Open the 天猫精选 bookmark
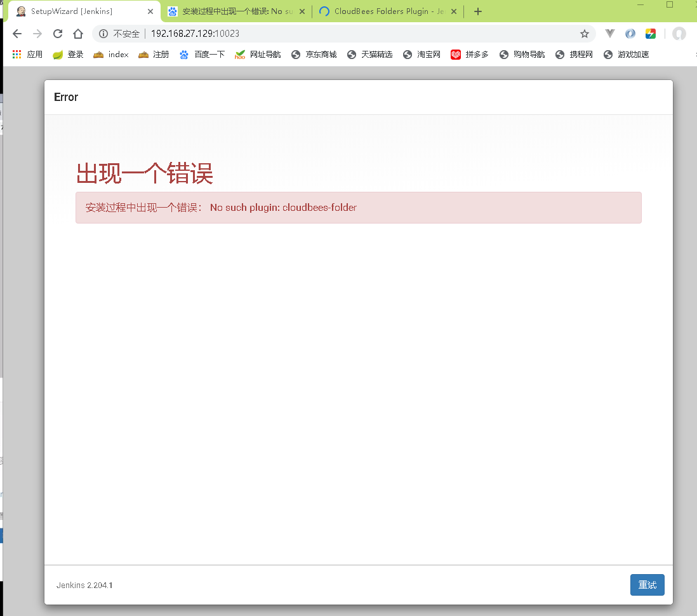 [x=370, y=54]
